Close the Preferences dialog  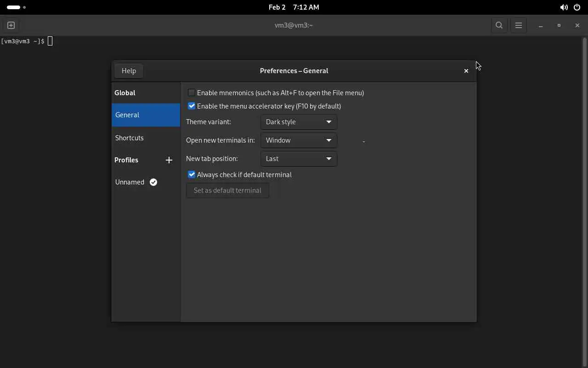point(466,71)
